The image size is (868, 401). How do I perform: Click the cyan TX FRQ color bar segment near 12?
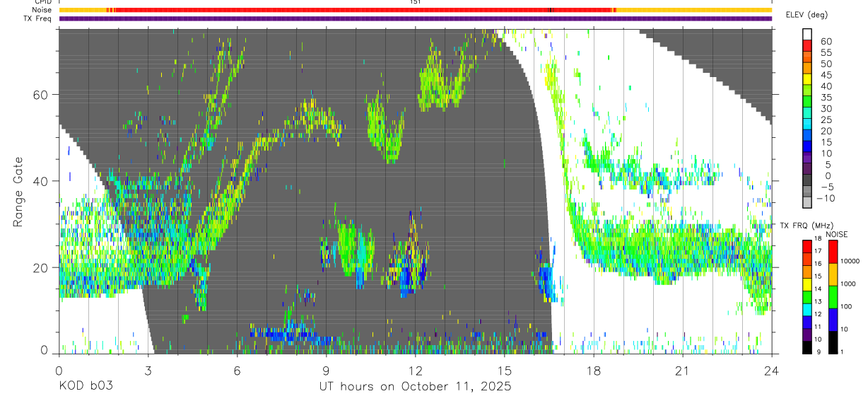(x=807, y=309)
